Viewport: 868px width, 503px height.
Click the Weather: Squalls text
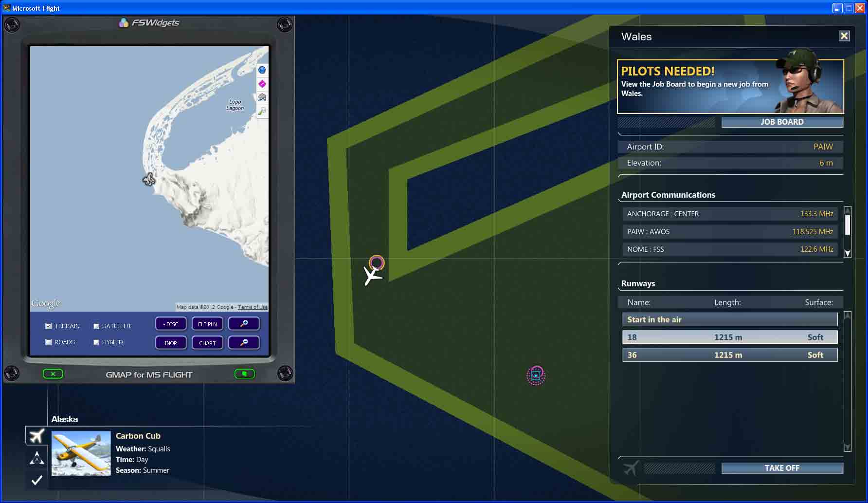pos(143,449)
